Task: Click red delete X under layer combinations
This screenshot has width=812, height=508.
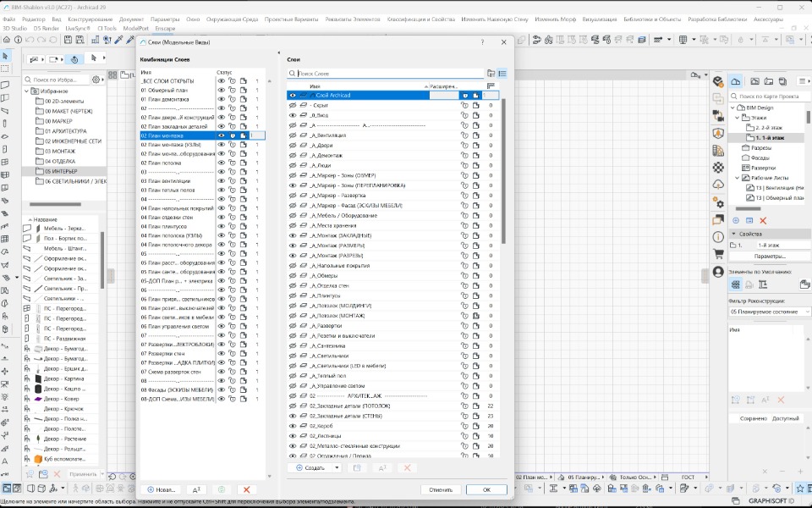Action: tap(246, 489)
